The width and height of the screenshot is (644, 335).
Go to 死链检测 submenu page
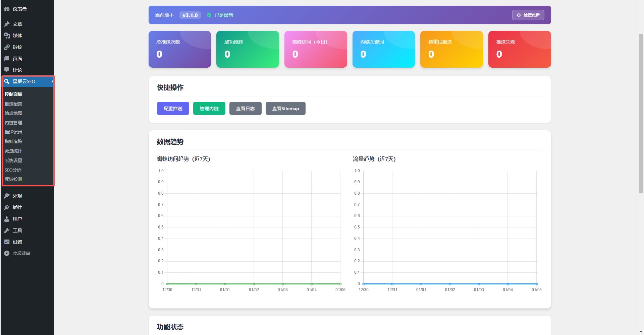13,179
